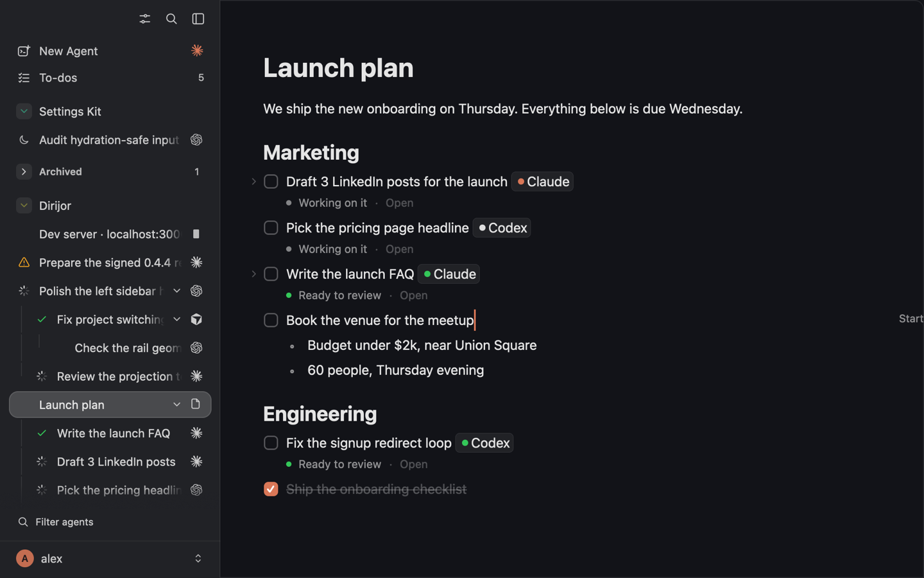924x578 pixels.
Task: Collapse the Settings Kit group
Action: [x=24, y=111]
